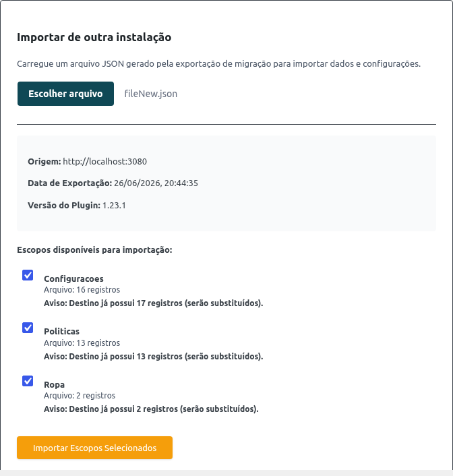
Task: Click Ropa warning about 2 registros
Action: click(x=151, y=409)
